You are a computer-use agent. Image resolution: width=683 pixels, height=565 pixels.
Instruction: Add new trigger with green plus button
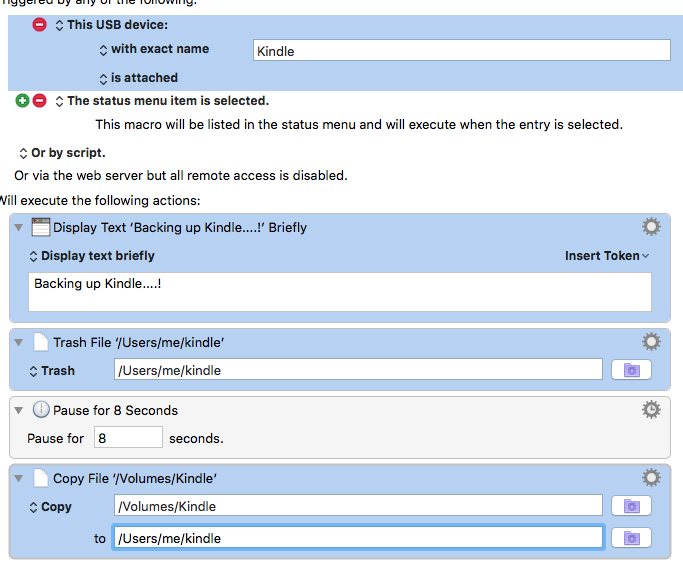coord(22,101)
